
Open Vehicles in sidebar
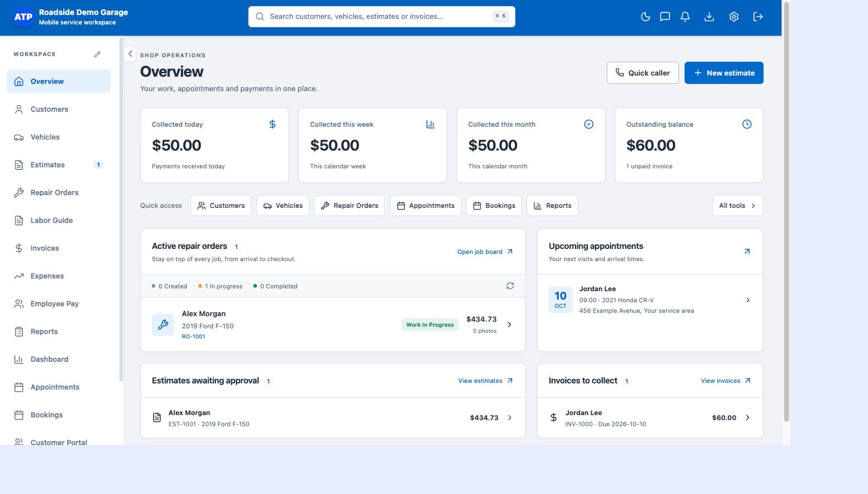coord(59,137)
